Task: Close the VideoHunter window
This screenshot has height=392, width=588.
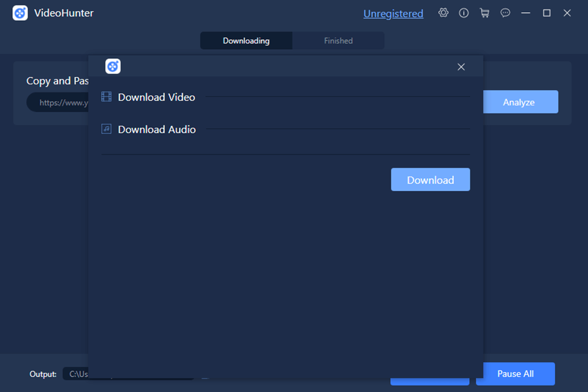Action: pos(567,13)
